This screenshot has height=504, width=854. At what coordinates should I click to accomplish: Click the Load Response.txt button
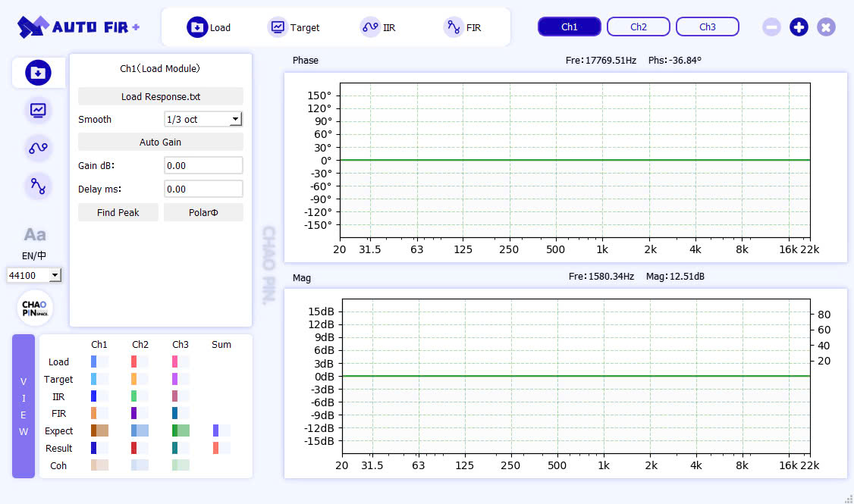coord(161,96)
